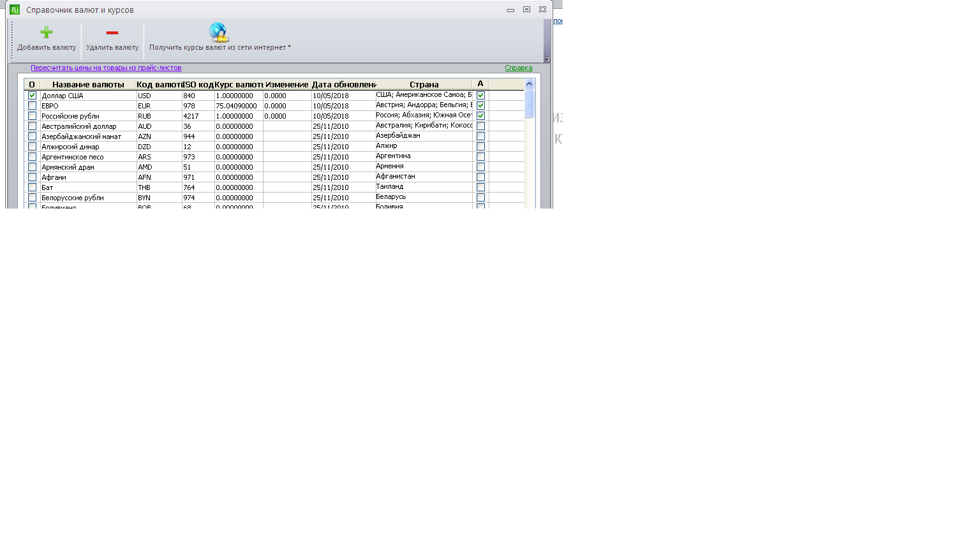Sort by the Изменение column header
980x551 pixels.
pyautogui.click(x=287, y=84)
